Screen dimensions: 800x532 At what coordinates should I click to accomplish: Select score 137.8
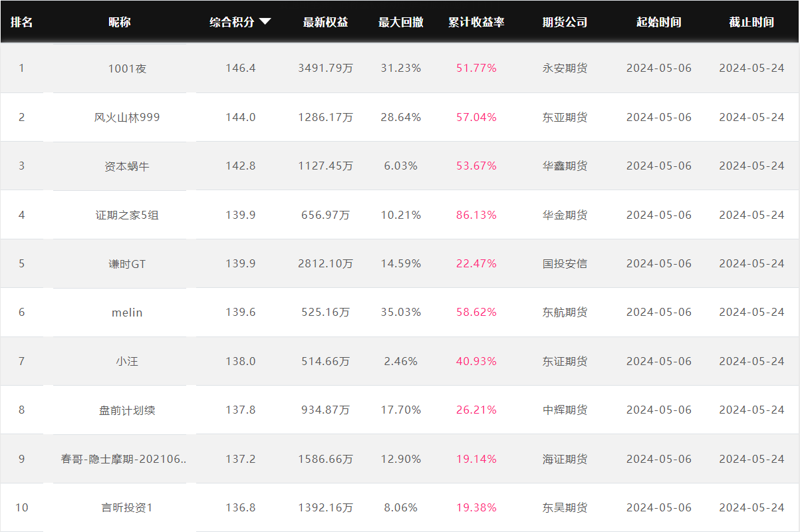pyautogui.click(x=241, y=410)
